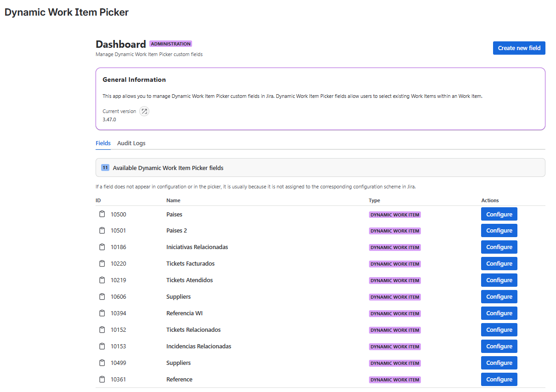The width and height of the screenshot is (556, 392).
Task: Click the version number 3.47.0
Action: pyautogui.click(x=109, y=119)
